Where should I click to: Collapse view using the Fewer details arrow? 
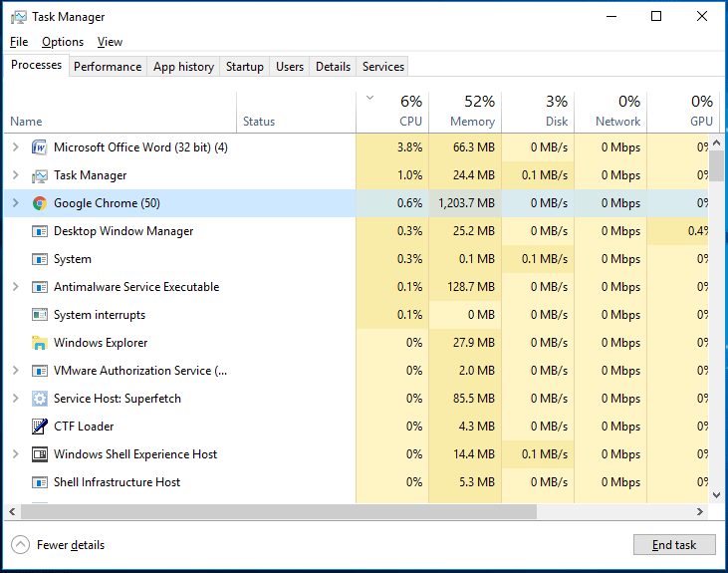pos(20,545)
